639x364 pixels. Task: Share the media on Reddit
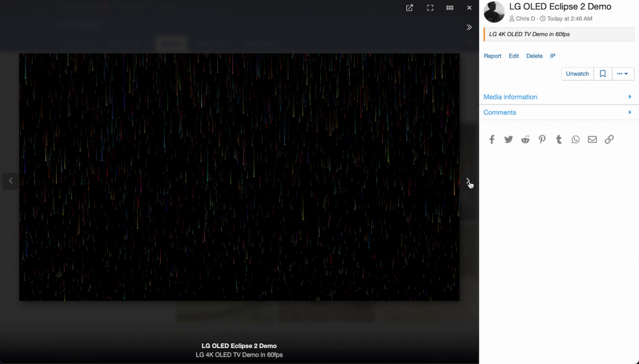(x=525, y=140)
